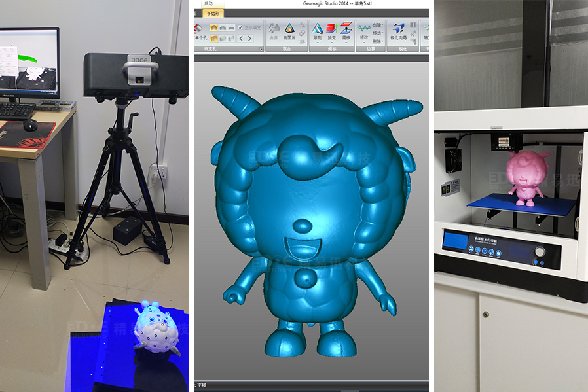Click the 曲面片 surface patch icon

tap(288, 30)
